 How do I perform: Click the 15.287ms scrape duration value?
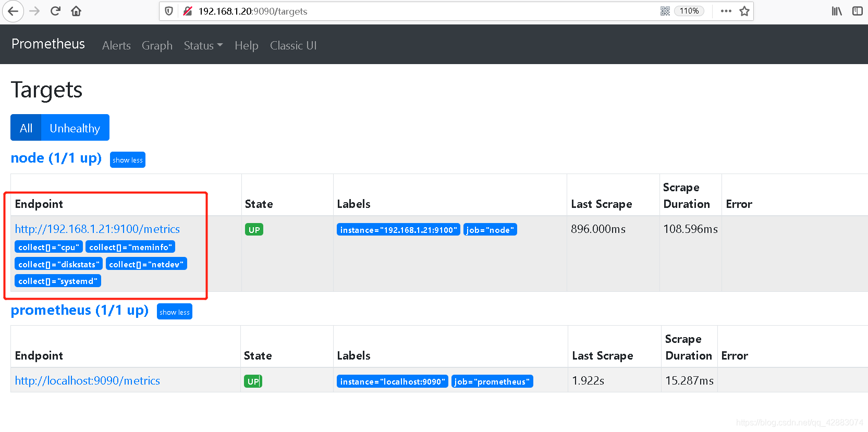pyautogui.click(x=689, y=380)
